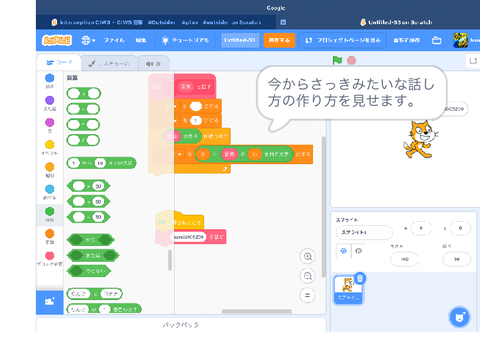Click the addition operator block in the palette
This screenshot has height=360, width=480.
84,94
